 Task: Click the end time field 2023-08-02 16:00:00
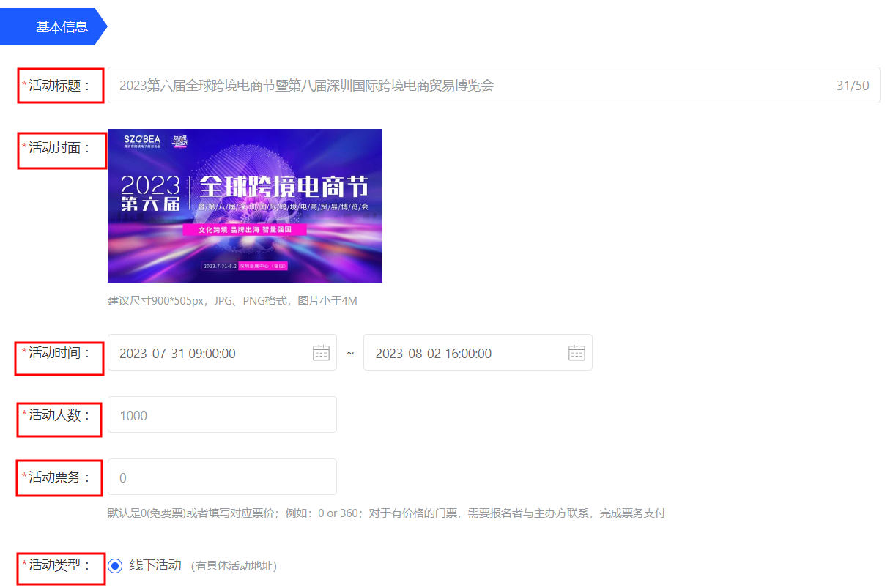[478, 353]
